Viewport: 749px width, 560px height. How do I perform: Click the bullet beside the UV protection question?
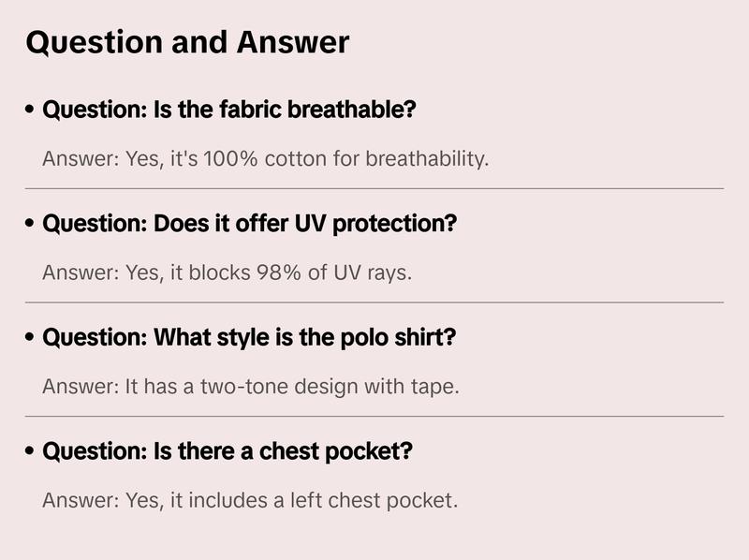[x=31, y=225]
